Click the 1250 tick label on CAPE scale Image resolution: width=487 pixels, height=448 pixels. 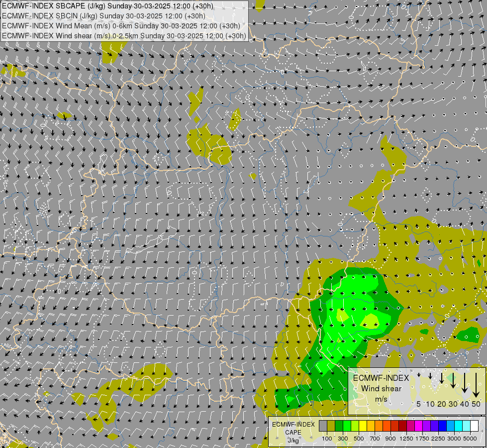coord(406,439)
